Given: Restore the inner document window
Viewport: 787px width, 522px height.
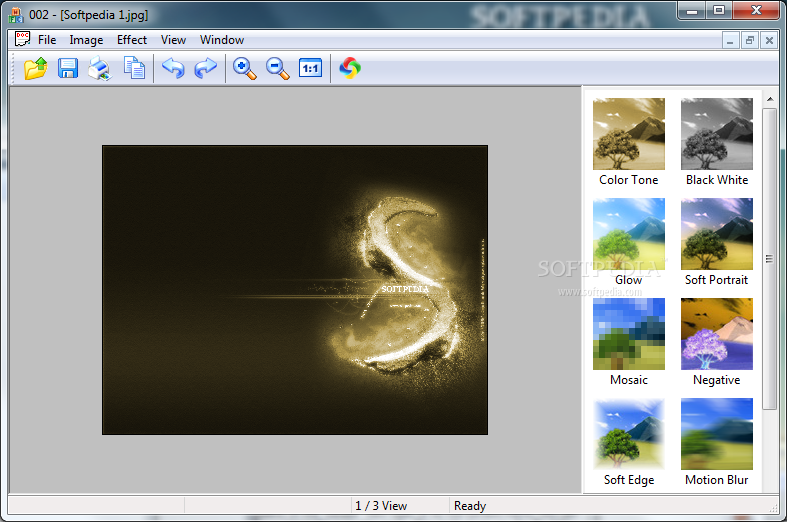Looking at the screenshot, I should [749, 40].
